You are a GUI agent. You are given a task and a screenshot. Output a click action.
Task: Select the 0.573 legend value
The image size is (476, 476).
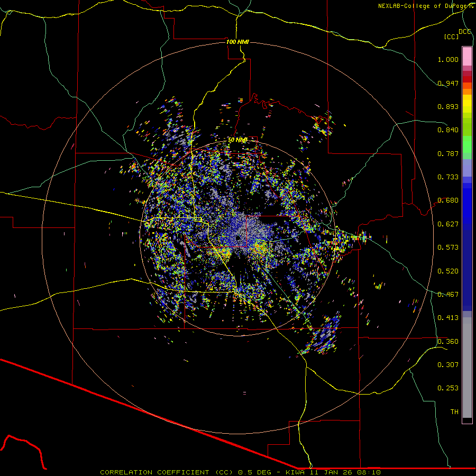tap(448, 248)
